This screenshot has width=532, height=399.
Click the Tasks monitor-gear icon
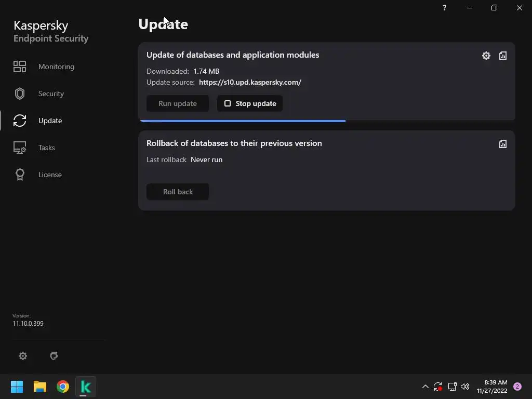click(20, 148)
